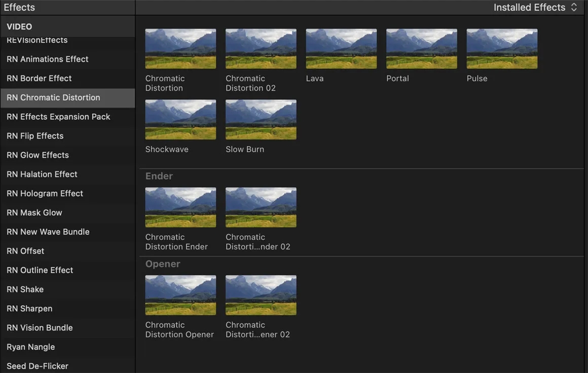
Task: Select the Portal effect thumbnail
Action: tap(421, 49)
